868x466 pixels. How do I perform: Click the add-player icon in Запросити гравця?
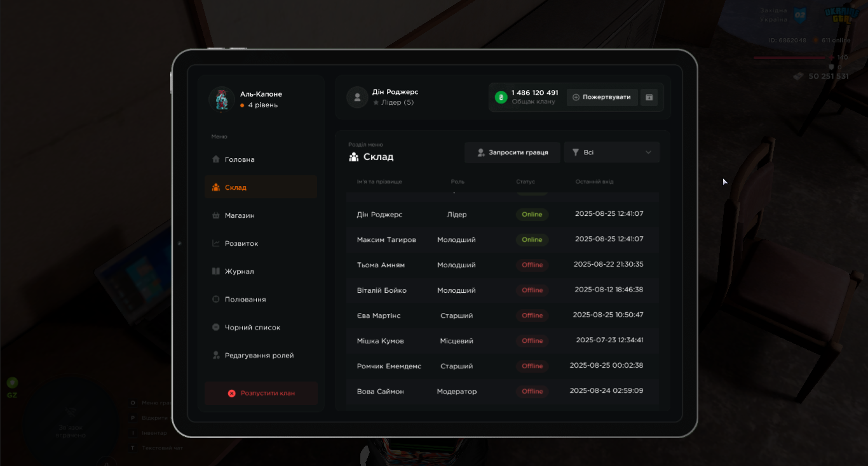(x=481, y=152)
